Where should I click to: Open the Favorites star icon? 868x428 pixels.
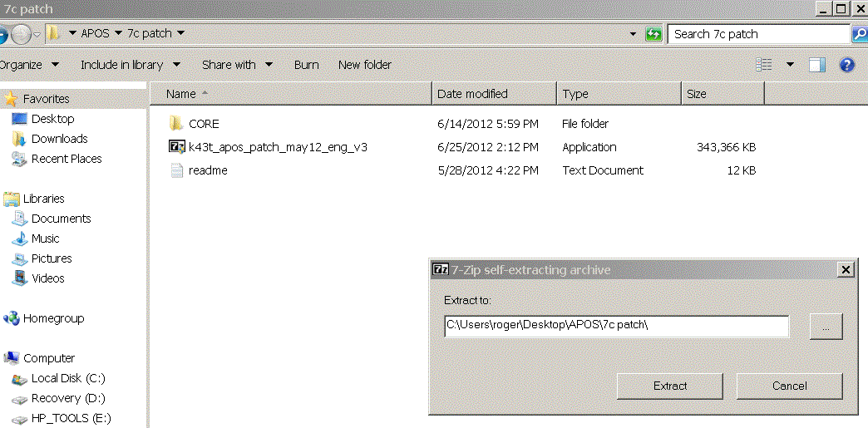(11, 99)
